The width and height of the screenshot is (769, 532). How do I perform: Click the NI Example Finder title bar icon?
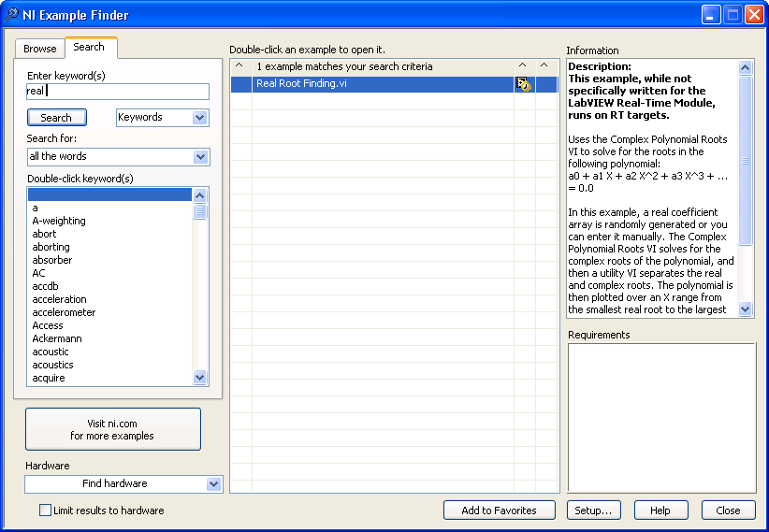coord(11,15)
